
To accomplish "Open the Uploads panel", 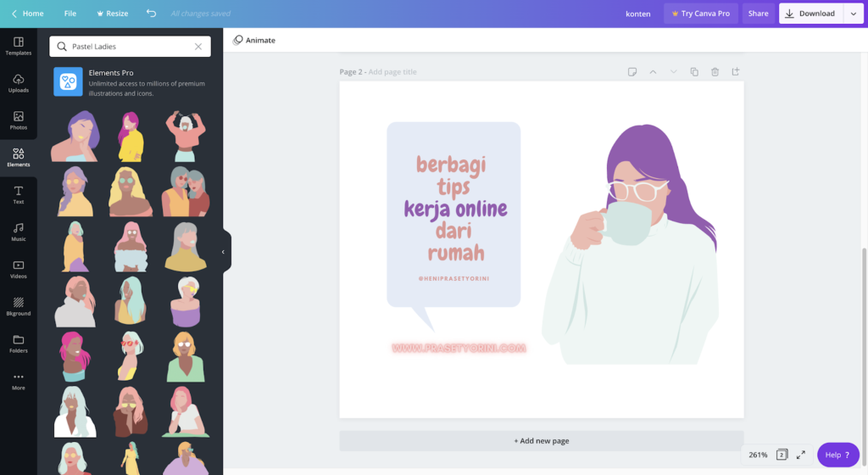I will tap(18, 83).
